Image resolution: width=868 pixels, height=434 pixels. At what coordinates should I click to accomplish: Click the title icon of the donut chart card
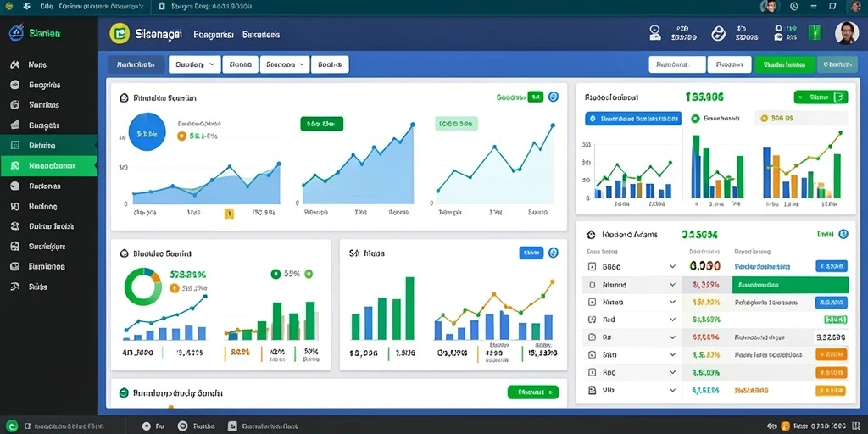(124, 253)
